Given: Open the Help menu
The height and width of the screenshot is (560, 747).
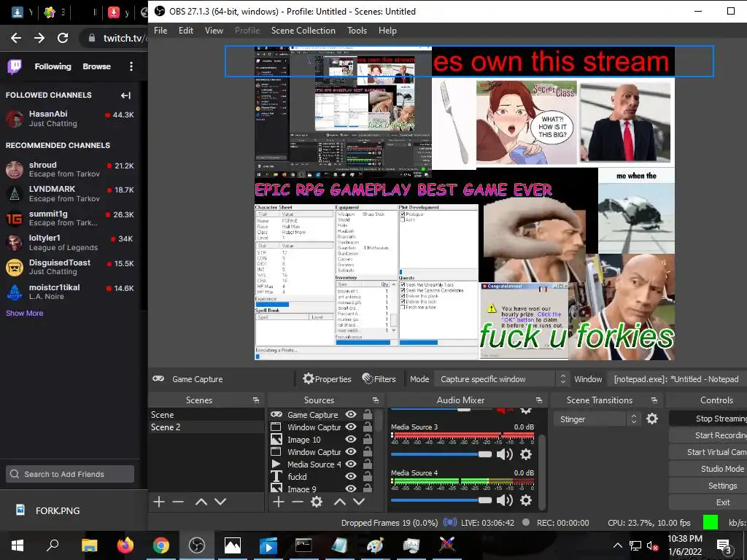Looking at the screenshot, I should 387,31.
